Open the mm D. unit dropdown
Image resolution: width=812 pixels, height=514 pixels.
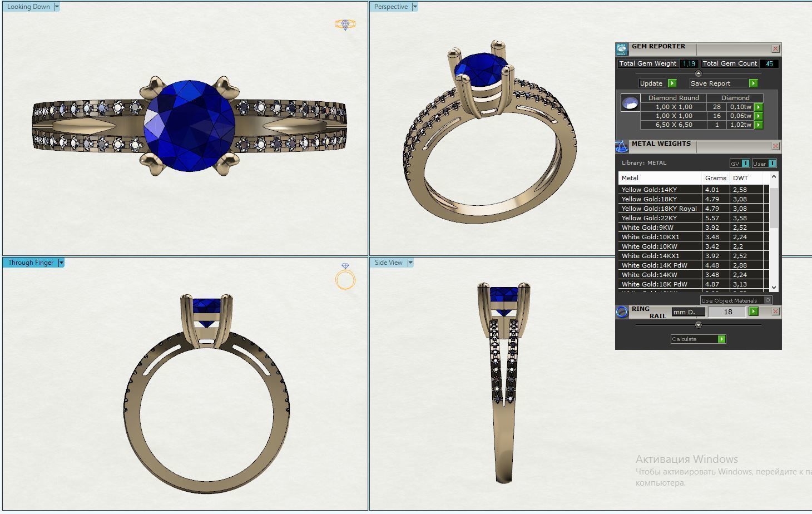click(x=688, y=312)
